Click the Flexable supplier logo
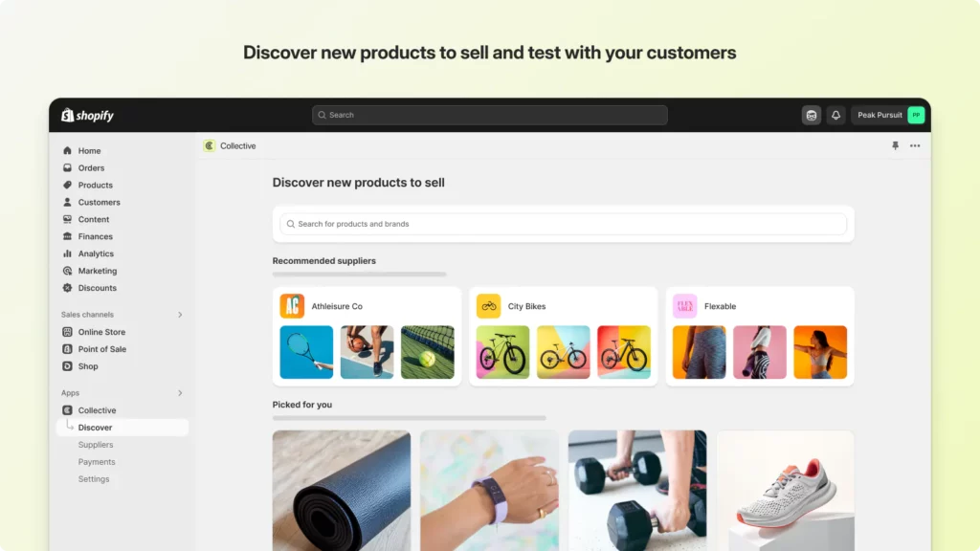The width and height of the screenshot is (980, 551). pyautogui.click(x=684, y=306)
